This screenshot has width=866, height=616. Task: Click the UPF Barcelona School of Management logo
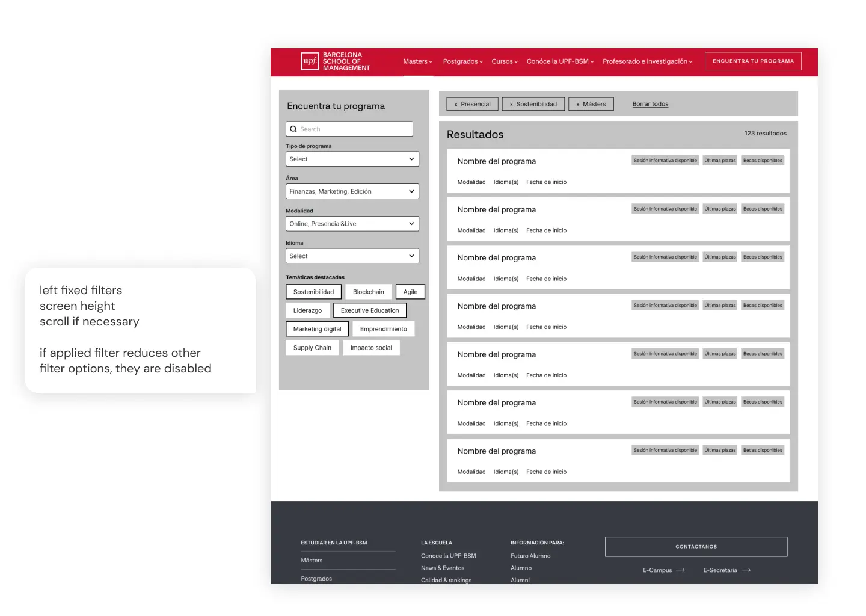click(335, 61)
